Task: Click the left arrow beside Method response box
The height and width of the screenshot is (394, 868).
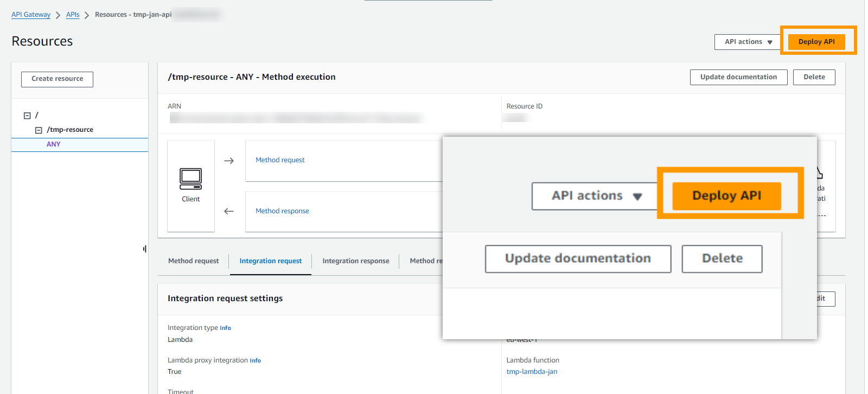Action: click(x=229, y=211)
